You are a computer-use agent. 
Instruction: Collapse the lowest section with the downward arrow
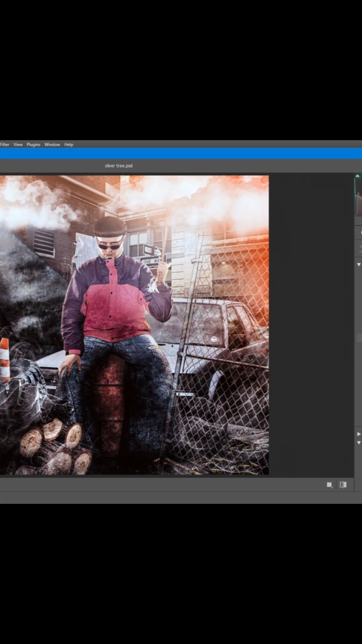[359, 443]
